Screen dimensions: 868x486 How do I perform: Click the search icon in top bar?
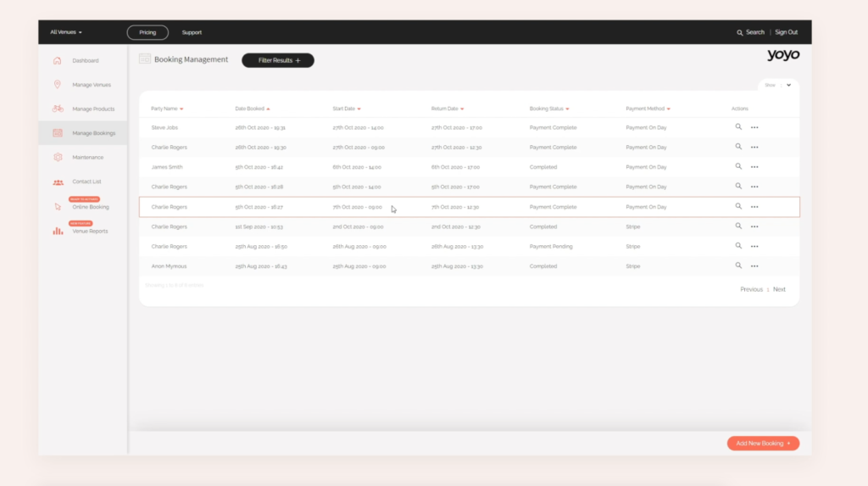[x=741, y=32]
